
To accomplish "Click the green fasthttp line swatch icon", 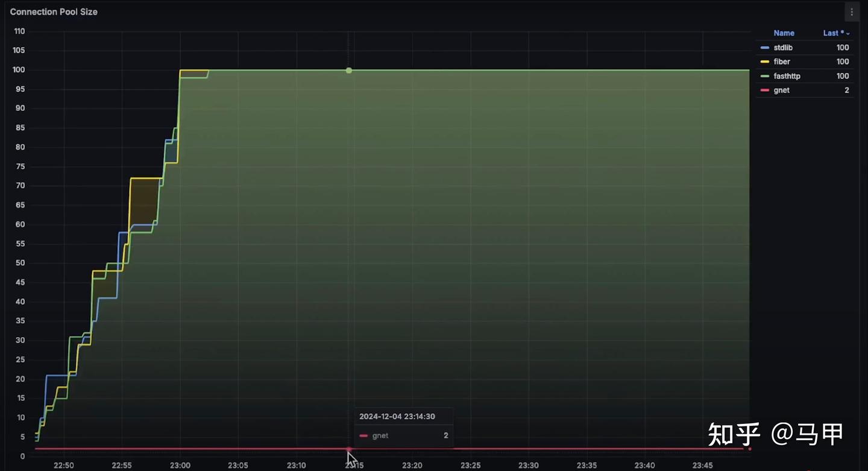I will tap(764, 75).
